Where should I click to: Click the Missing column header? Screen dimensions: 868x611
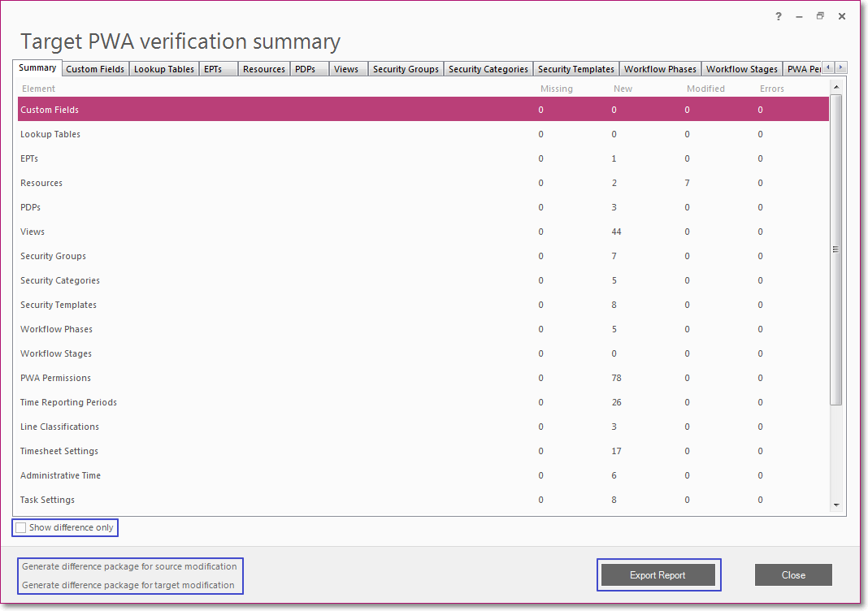point(557,89)
